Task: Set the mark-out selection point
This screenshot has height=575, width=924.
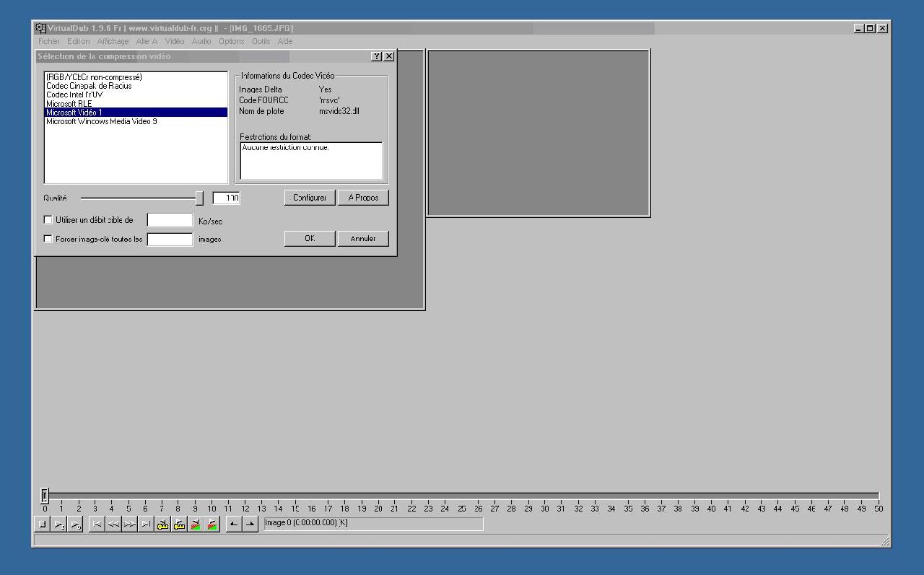Action: 250,524
